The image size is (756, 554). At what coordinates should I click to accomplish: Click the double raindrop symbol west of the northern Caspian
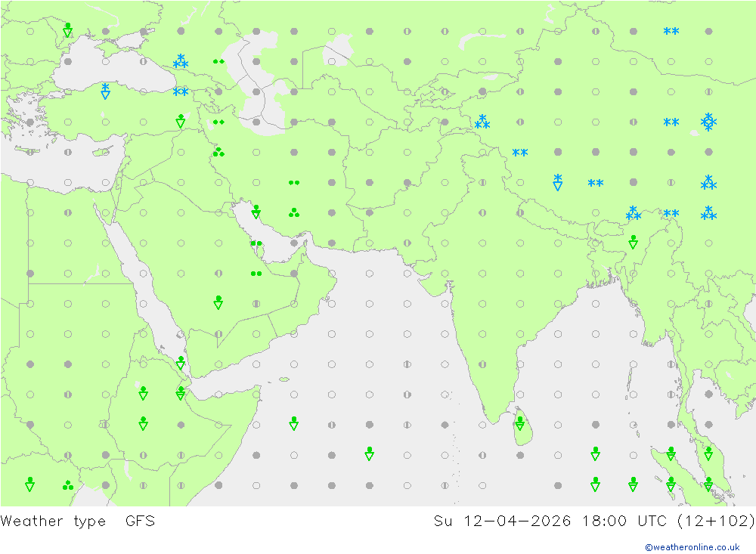pos(218,61)
